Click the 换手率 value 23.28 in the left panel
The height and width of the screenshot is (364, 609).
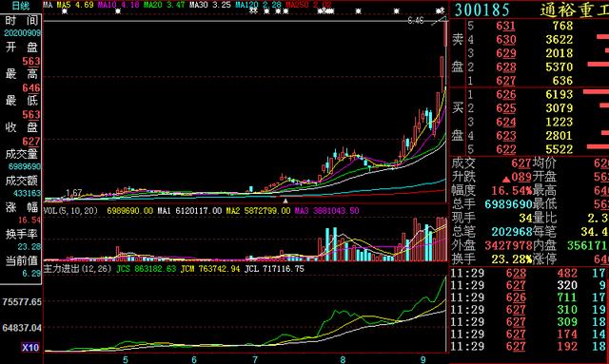click(29, 247)
